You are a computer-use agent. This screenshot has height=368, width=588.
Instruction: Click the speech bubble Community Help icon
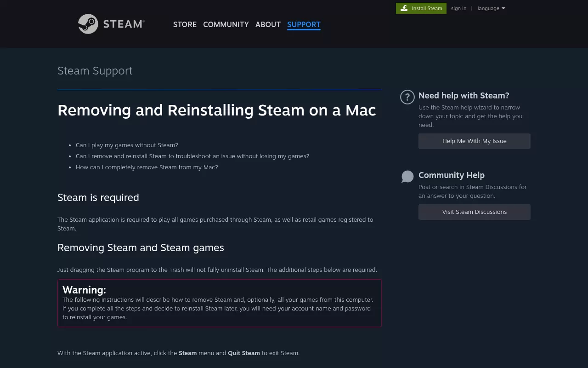point(407,177)
